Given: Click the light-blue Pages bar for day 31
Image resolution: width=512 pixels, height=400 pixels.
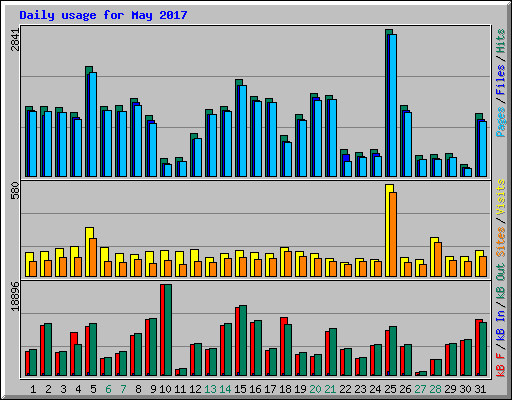Looking at the screenshot, I should click(483, 149).
